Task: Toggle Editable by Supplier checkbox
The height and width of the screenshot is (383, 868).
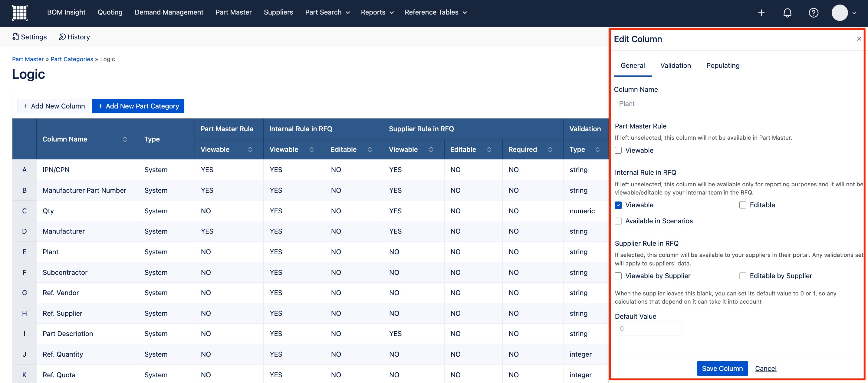Action: [743, 276]
